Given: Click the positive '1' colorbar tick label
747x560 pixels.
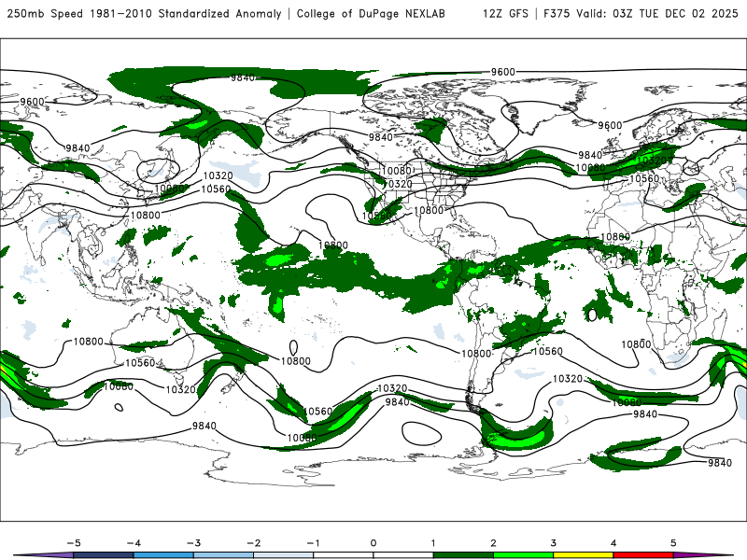Looking at the screenshot, I should click(433, 543).
